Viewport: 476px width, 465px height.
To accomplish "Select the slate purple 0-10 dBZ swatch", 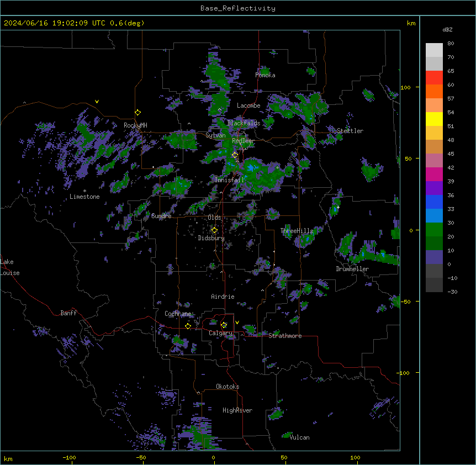I will tap(434, 257).
